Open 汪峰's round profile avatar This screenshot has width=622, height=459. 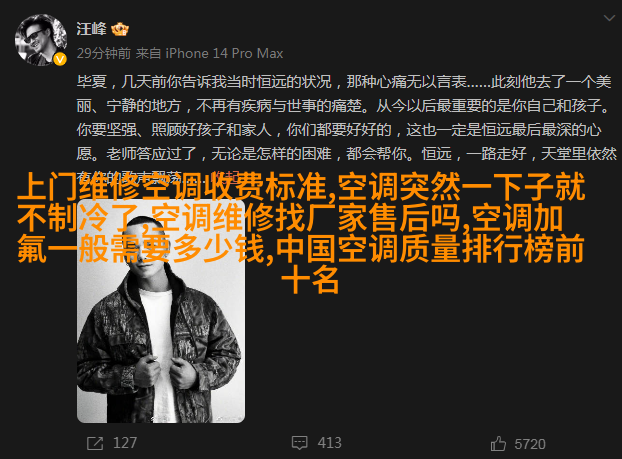[41, 40]
